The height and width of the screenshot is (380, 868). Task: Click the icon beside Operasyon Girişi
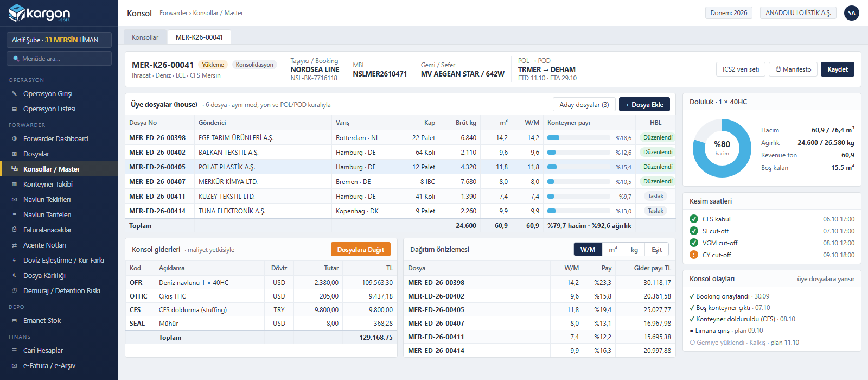[x=15, y=94]
